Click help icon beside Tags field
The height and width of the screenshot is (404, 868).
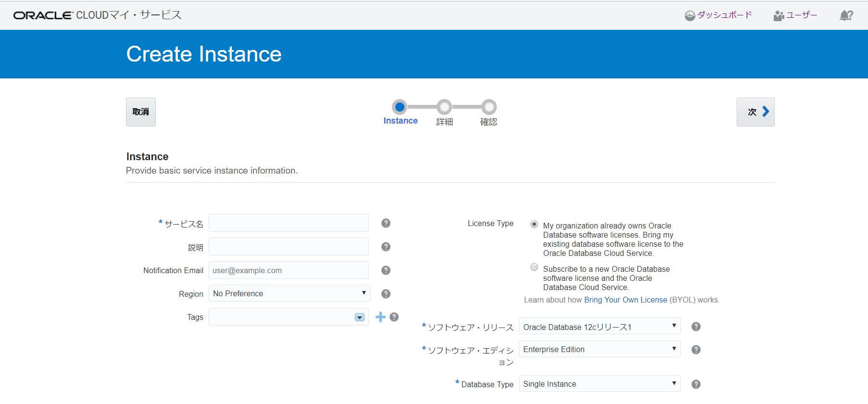[x=394, y=317]
